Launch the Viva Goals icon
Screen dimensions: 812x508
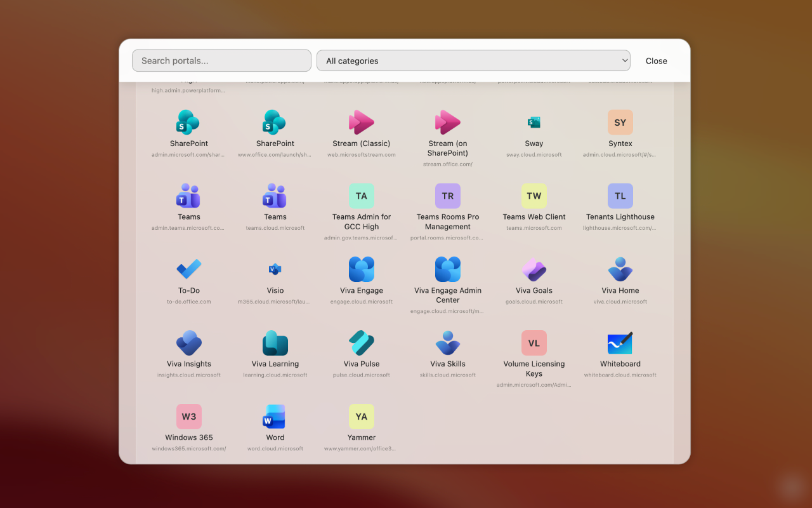pyautogui.click(x=534, y=270)
